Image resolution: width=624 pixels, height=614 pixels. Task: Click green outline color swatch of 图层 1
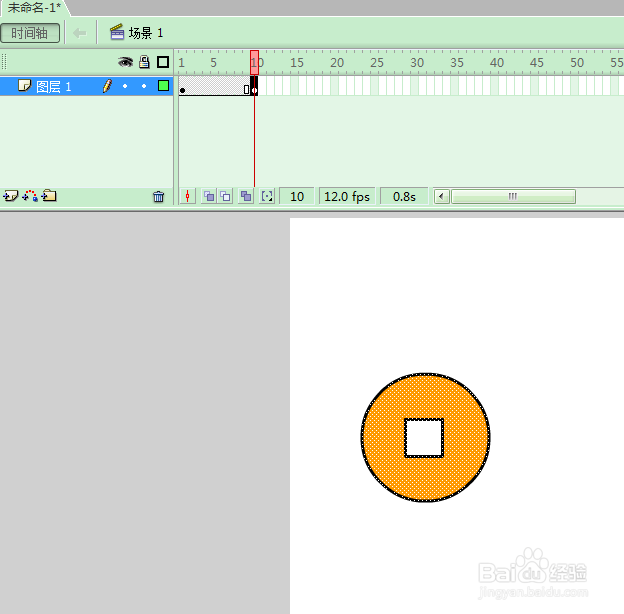coord(163,86)
